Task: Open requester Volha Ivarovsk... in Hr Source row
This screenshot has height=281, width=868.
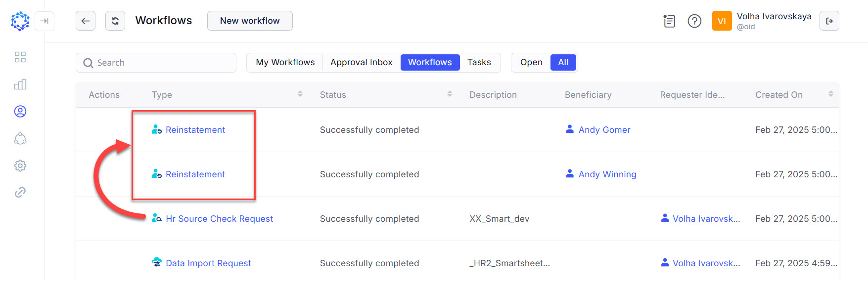Action: click(x=706, y=219)
